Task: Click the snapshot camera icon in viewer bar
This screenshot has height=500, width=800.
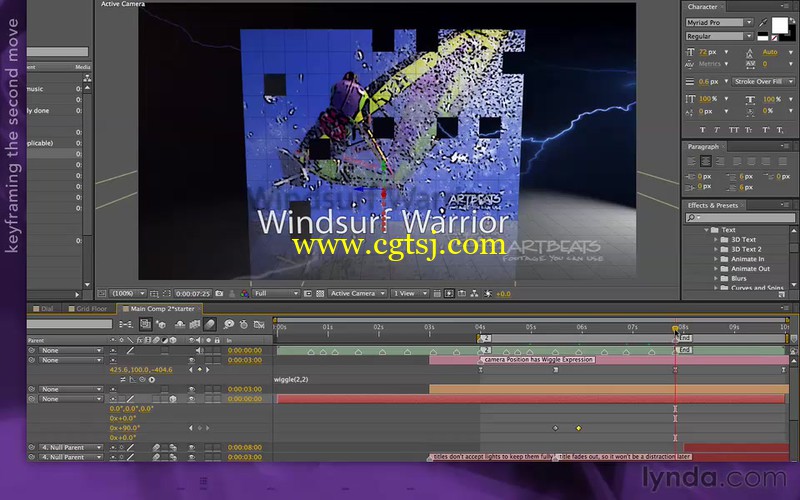Action: (219, 293)
